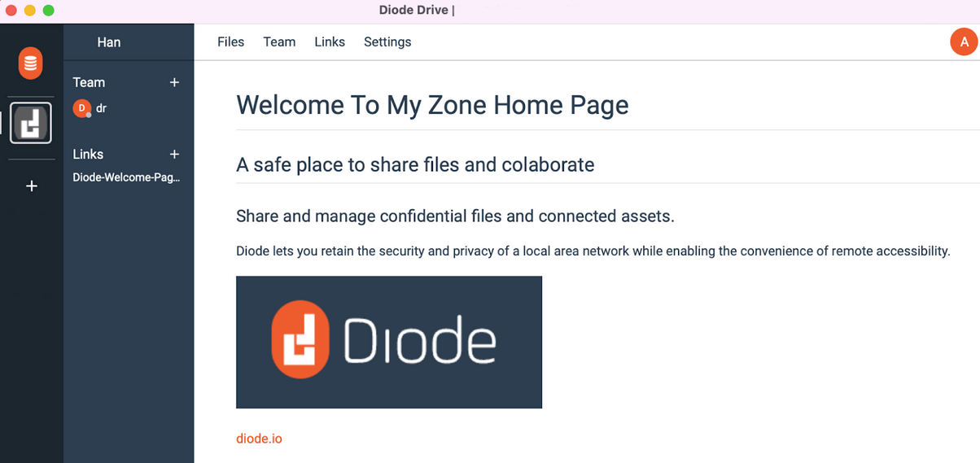This screenshot has height=463, width=980.
Task: Add a new zone with the plus icon
Action: point(32,186)
